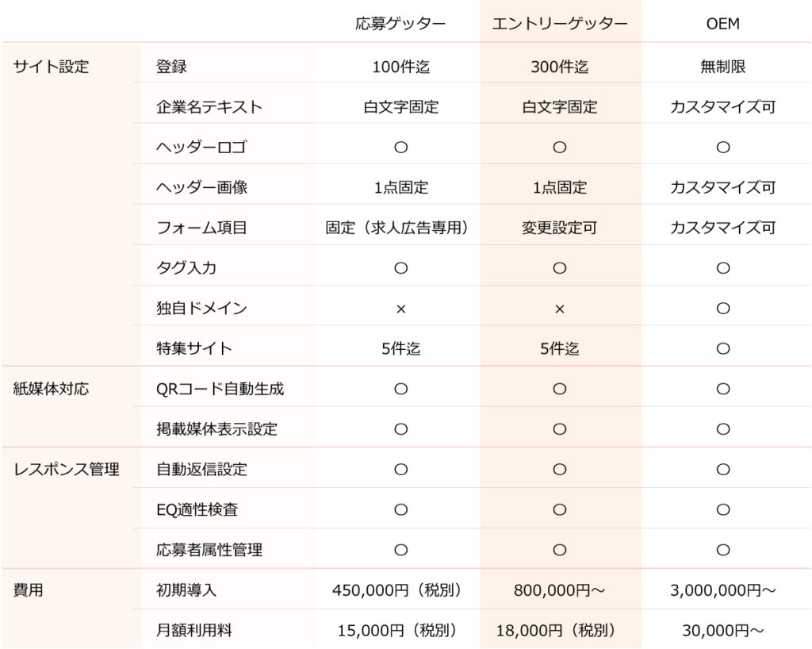Click the 18,000円(税別) monthly fee cell
Image resolution: width=812 pixels, height=649 pixels.
(556, 631)
